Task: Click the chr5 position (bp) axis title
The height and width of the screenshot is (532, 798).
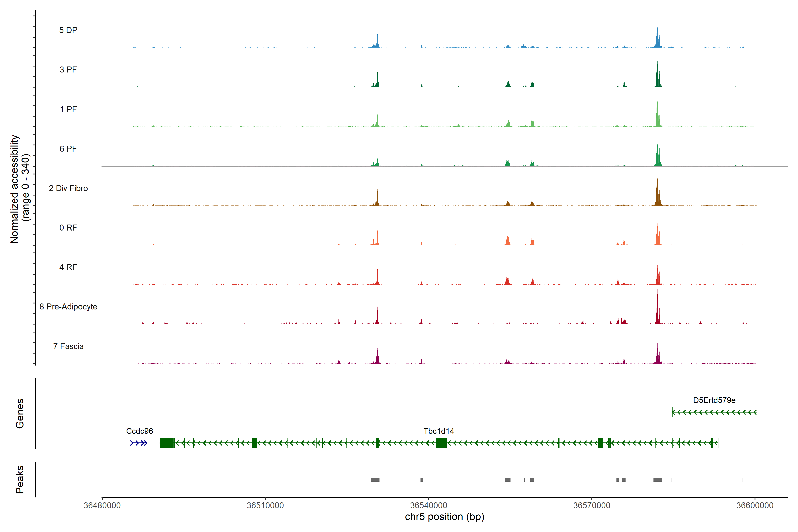Action: 444,517
